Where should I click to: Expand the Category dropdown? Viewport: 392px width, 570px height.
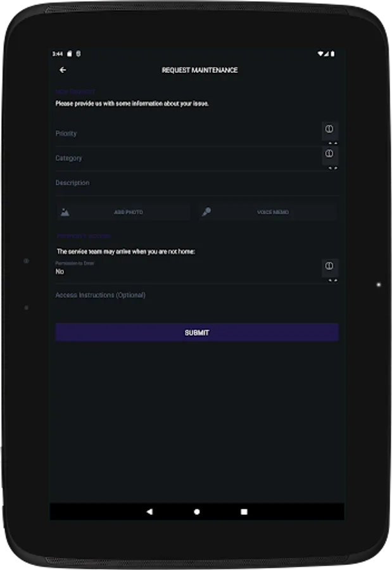click(x=197, y=158)
